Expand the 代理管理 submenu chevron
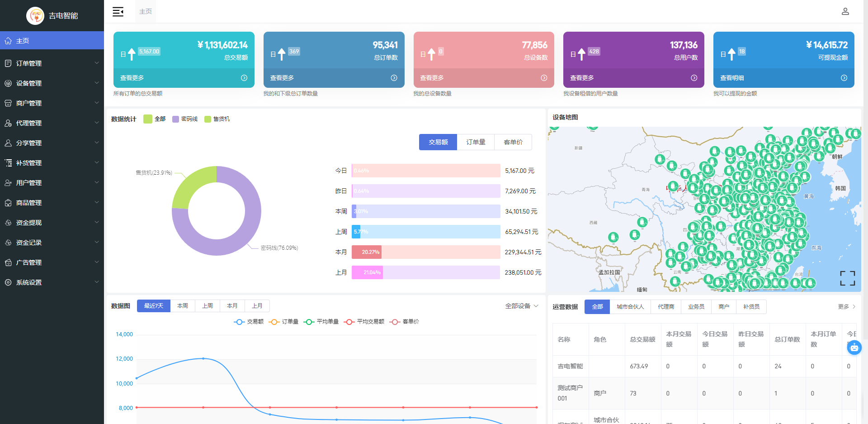 [x=97, y=123]
